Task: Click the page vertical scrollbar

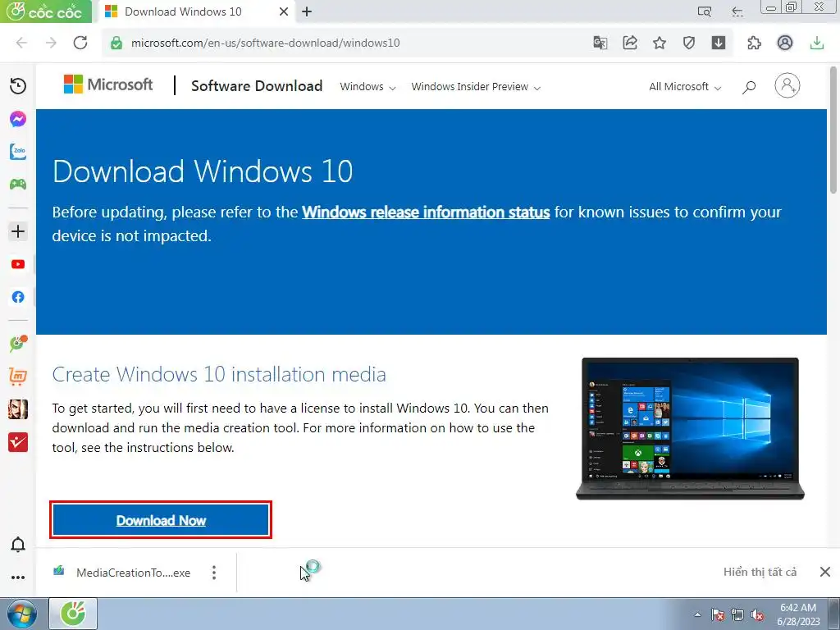Action: [x=833, y=130]
